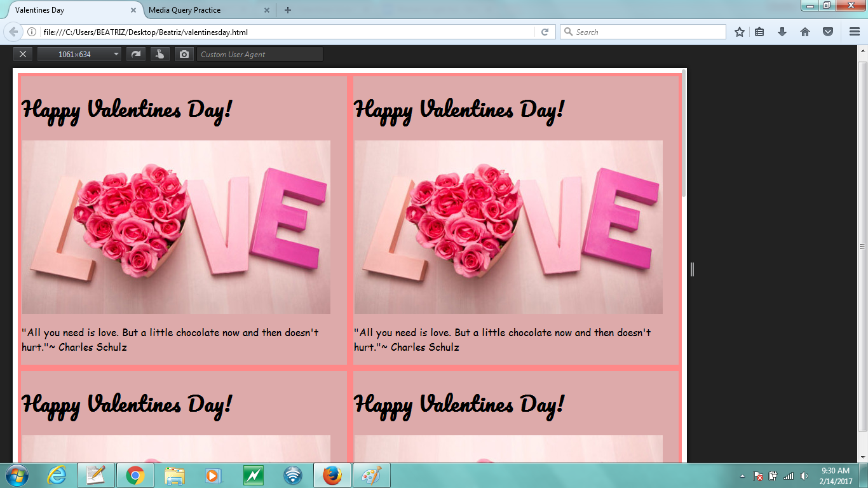The width and height of the screenshot is (868, 488).
Task: Launch Internet Explorer from the taskbar
Action: tap(57, 475)
